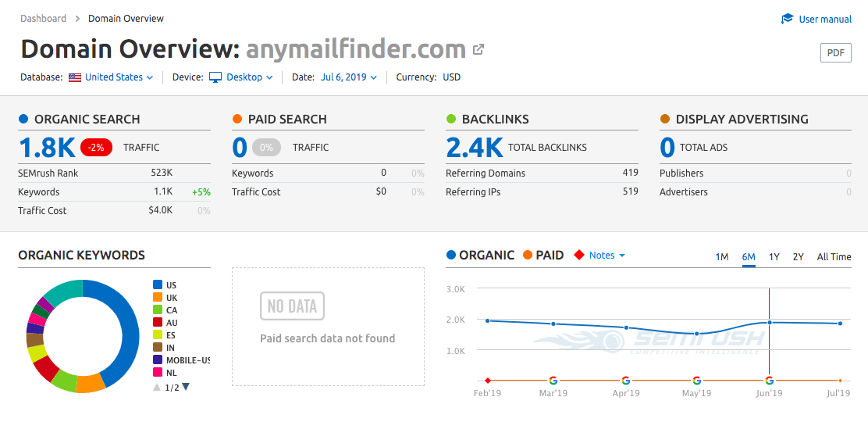
Task: Click the red diamond note marker at Feb'19
Action: [488, 381]
